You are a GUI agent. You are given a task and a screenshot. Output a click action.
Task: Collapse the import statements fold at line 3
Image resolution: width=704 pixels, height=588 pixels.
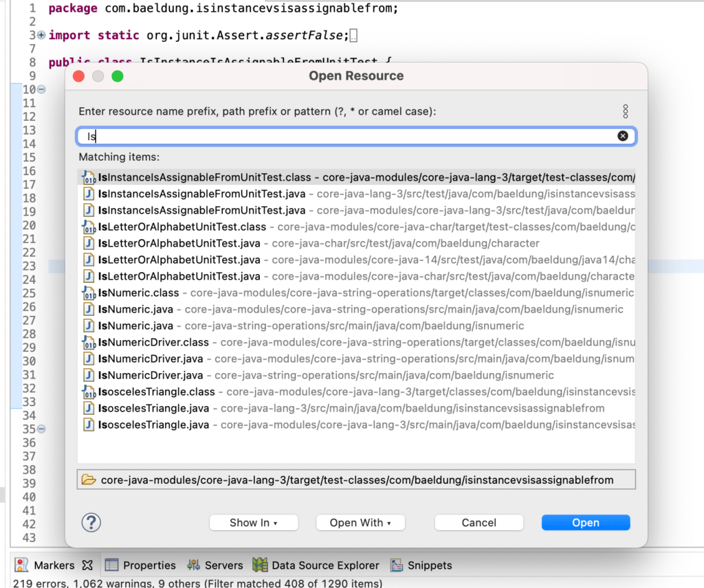pos(41,34)
